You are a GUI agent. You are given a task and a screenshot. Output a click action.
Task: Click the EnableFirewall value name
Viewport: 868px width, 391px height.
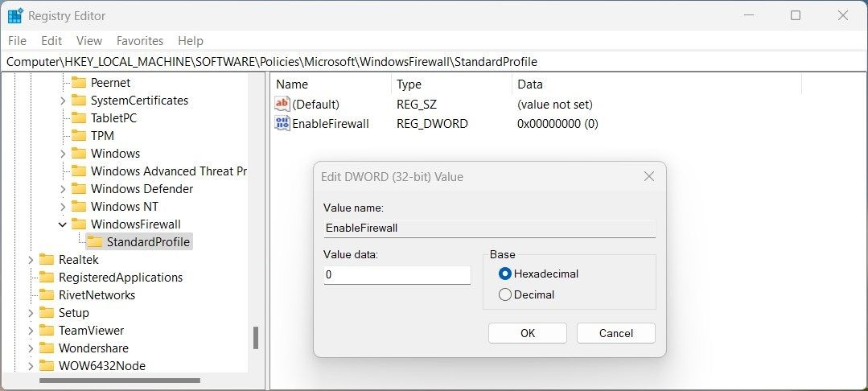point(331,124)
